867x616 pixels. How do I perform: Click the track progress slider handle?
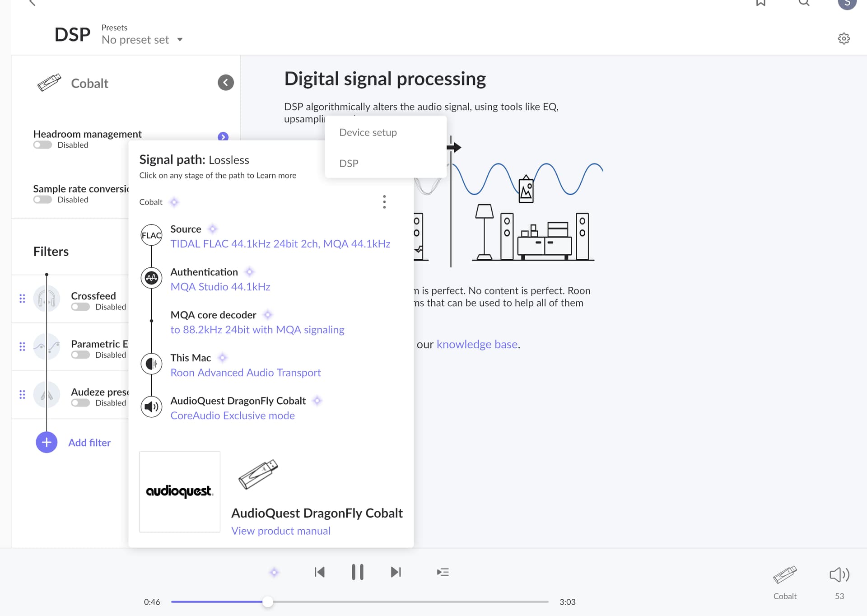coord(267,602)
